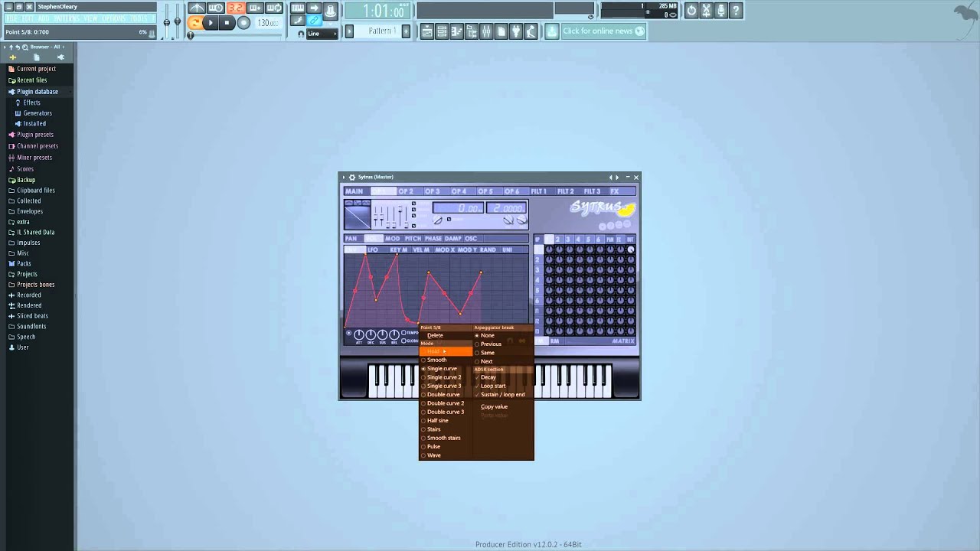The height and width of the screenshot is (551, 980).
Task: Open the piano roll icon
Action: tap(457, 31)
